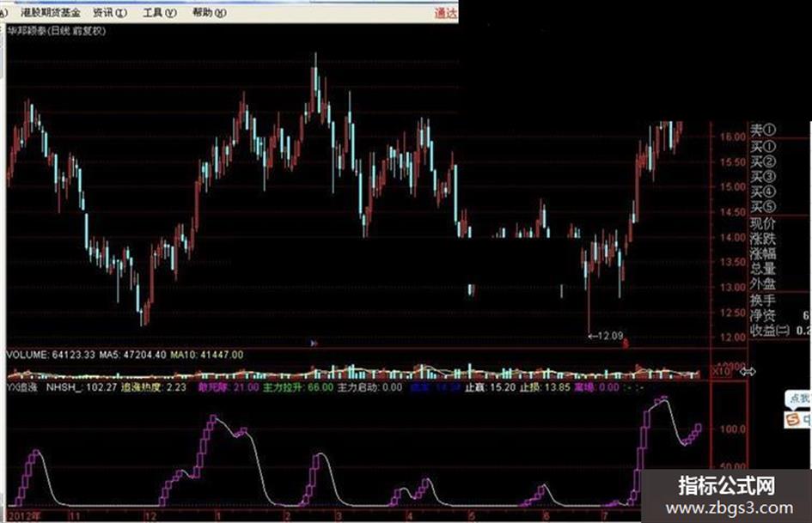This screenshot has height=523, width=812.
Task: Click the 止赢: 15.20 value
Action: (490, 386)
